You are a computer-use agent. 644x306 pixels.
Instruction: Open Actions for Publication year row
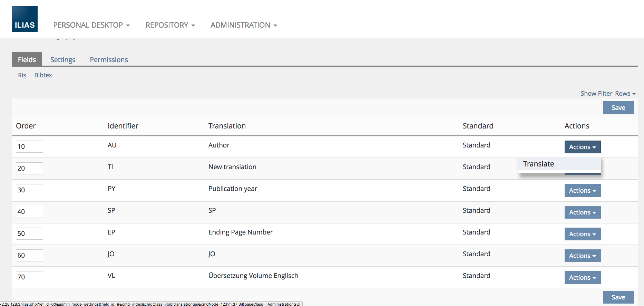point(582,191)
